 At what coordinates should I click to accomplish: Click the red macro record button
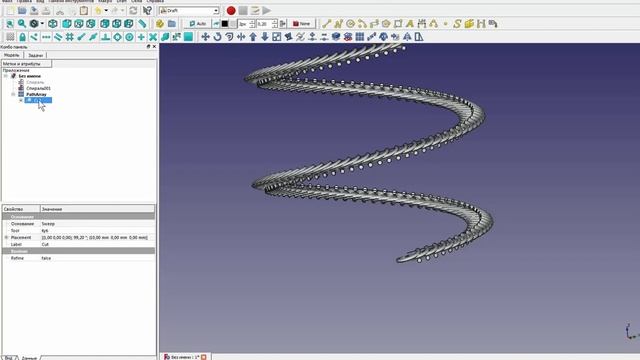(231, 11)
